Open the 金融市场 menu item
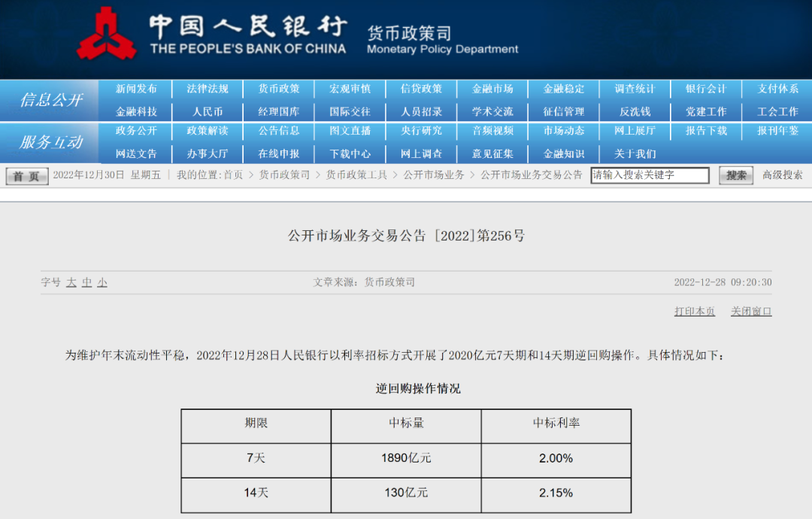This screenshot has height=519, width=812. coord(492,88)
